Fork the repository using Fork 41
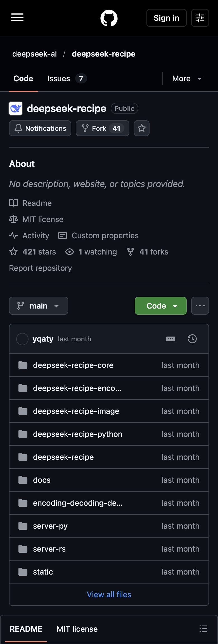The image size is (218, 644). [103, 128]
